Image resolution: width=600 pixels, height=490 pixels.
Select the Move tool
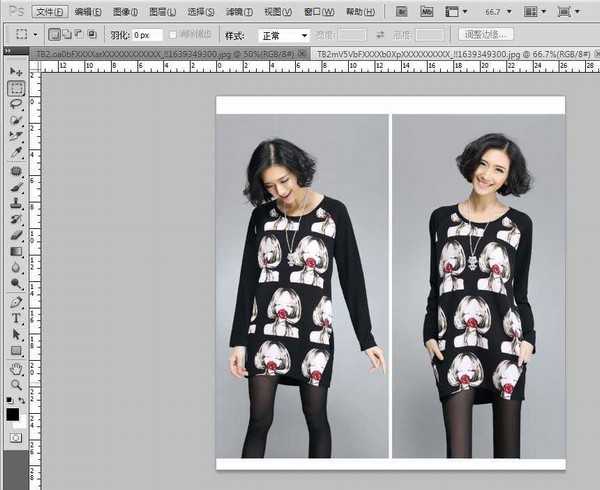[x=16, y=73]
